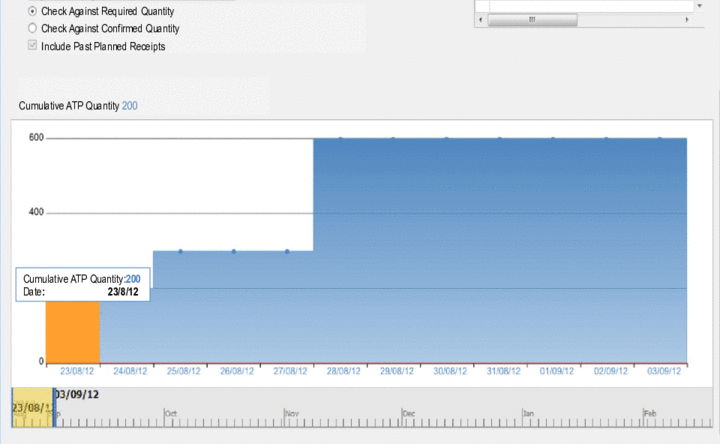Viewport: 720px width, 444px height.
Task: Click the Dec marker on timeline
Action: [408, 412]
